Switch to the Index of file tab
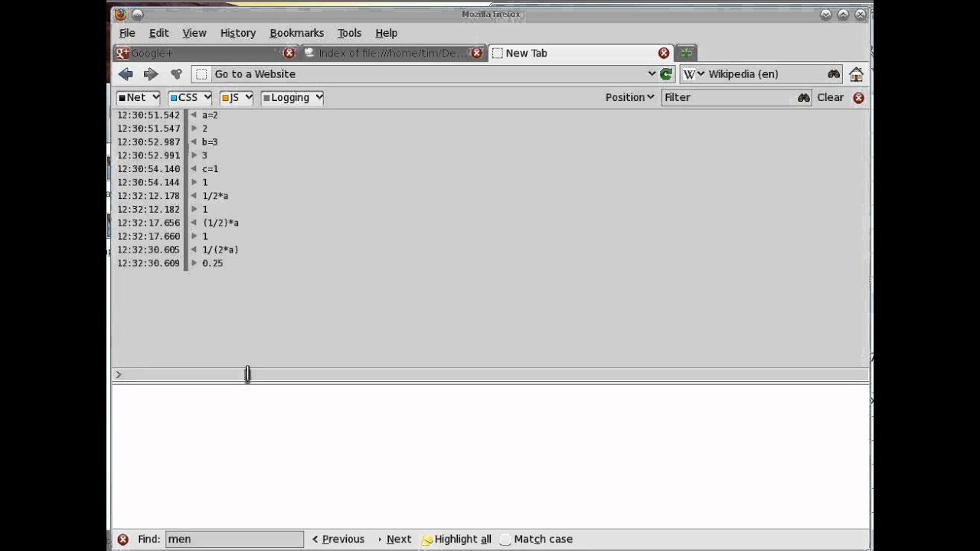 [x=394, y=53]
